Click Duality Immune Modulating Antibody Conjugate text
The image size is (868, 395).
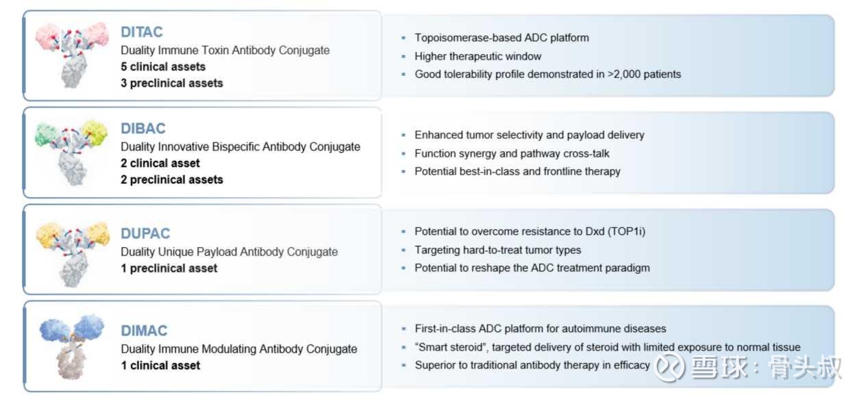(239, 348)
